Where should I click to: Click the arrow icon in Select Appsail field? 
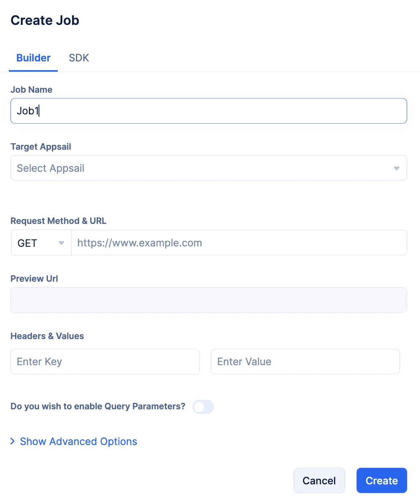point(396,168)
